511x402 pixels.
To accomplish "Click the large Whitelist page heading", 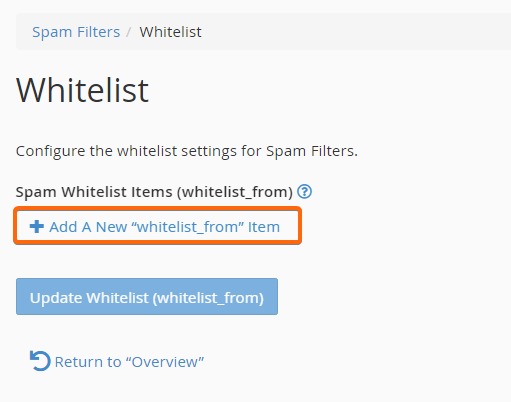I will click(x=82, y=90).
